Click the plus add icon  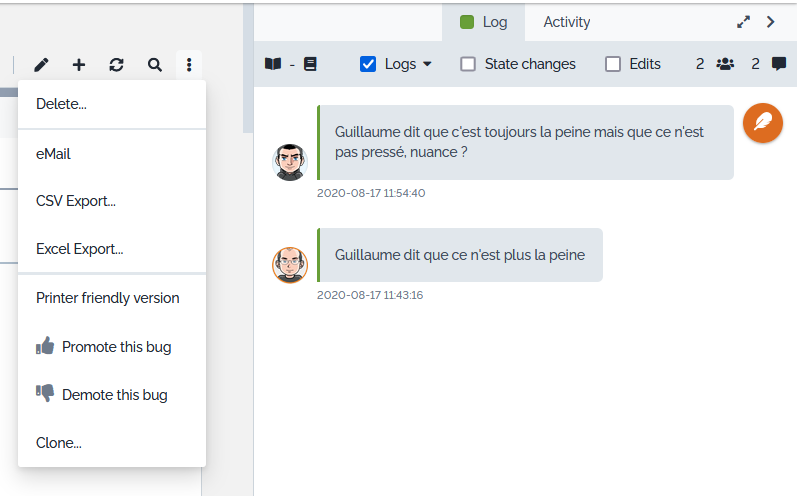[79, 65]
